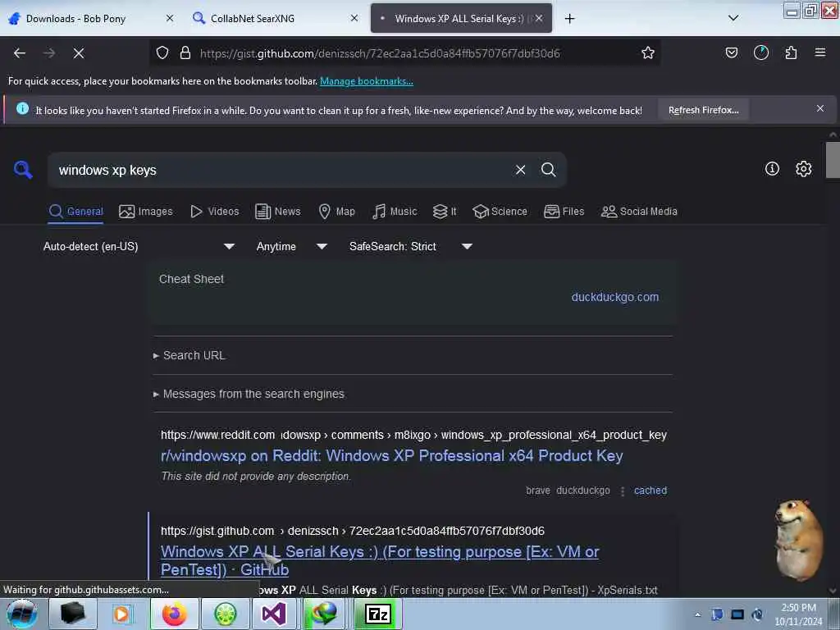Open cached version of Reddit result

point(651,491)
